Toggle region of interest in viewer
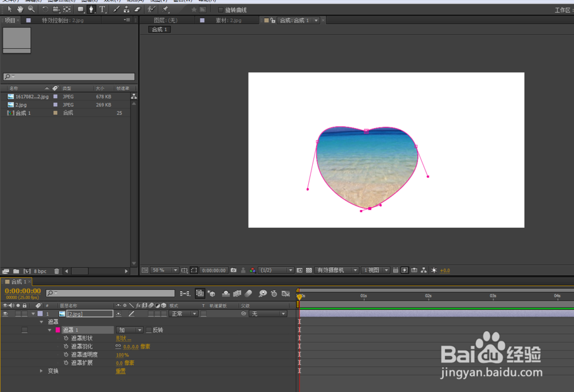 point(300,270)
